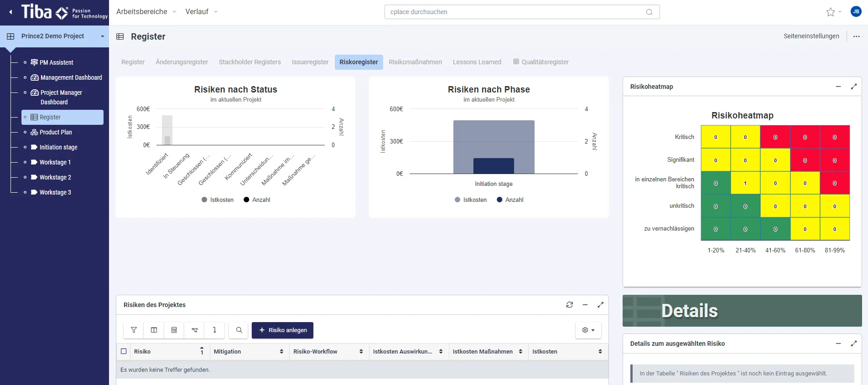Click the Register page title table icon
Viewport: 868px width, 385px height.
pyautogui.click(x=120, y=36)
